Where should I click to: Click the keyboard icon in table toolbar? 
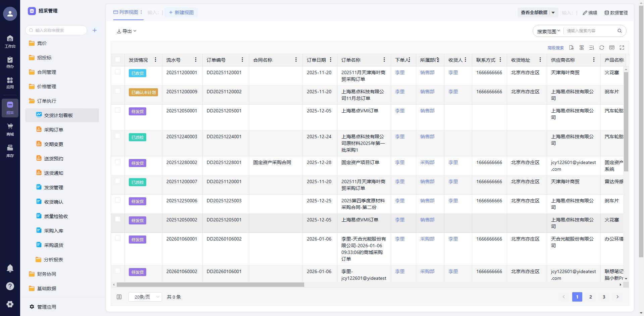click(x=612, y=48)
